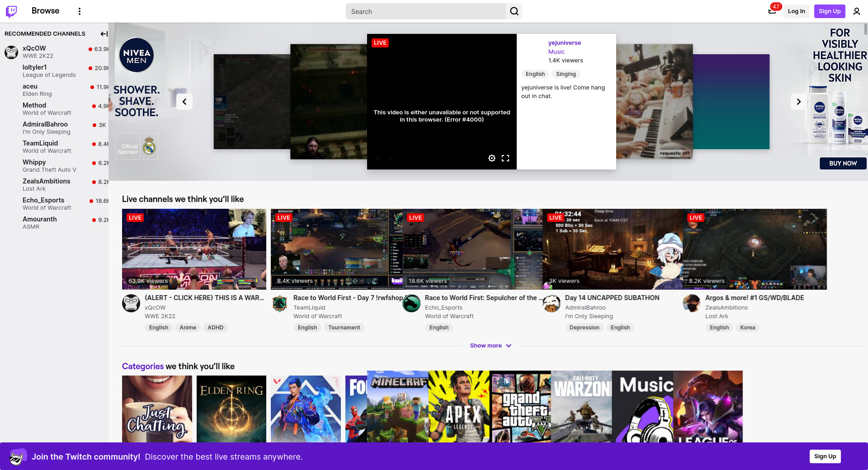Click Sign Up in top bar
868x470 pixels.
click(829, 11)
